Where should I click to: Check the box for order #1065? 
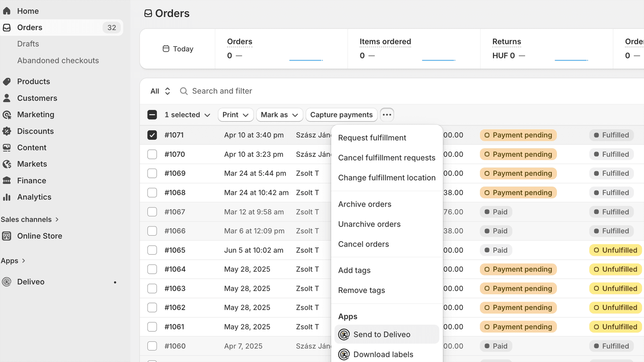pyautogui.click(x=152, y=250)
